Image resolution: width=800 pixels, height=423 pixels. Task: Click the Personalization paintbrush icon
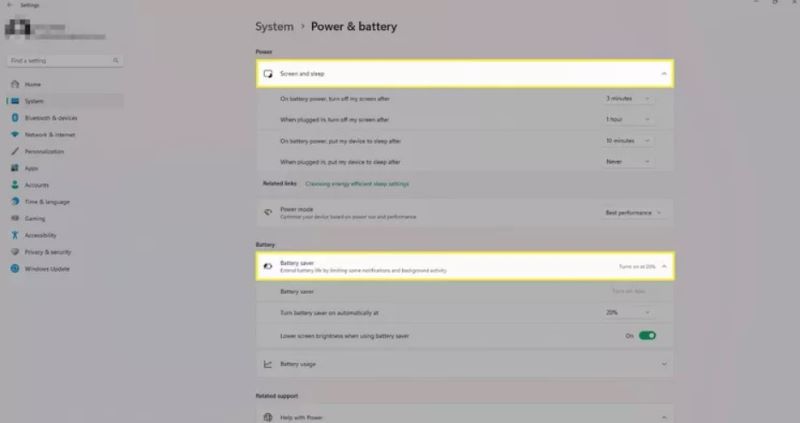(x=15, y=151)
